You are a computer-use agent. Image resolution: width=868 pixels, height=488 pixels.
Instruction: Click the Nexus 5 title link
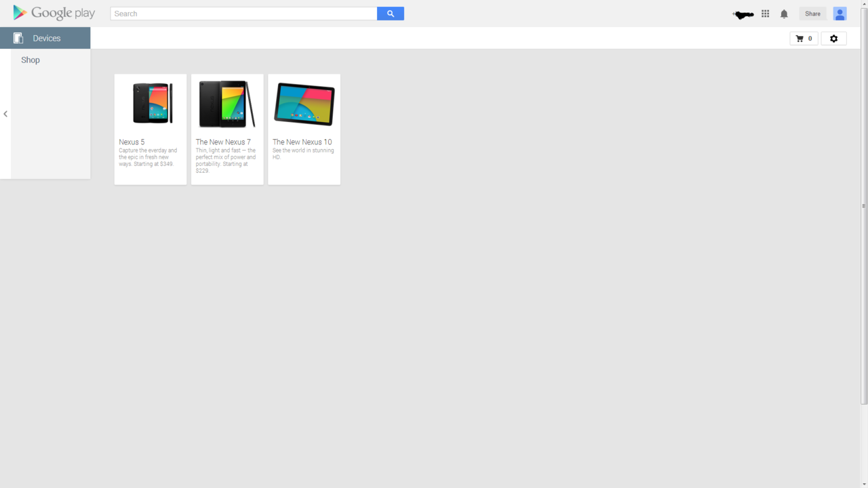pos(132,142)
